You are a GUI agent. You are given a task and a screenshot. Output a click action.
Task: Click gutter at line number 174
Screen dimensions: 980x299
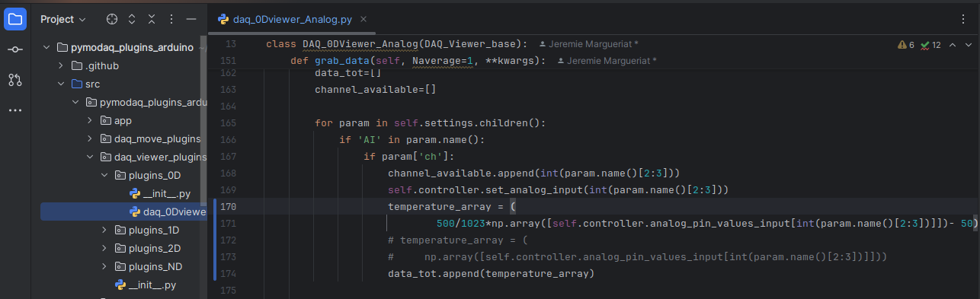228,273
